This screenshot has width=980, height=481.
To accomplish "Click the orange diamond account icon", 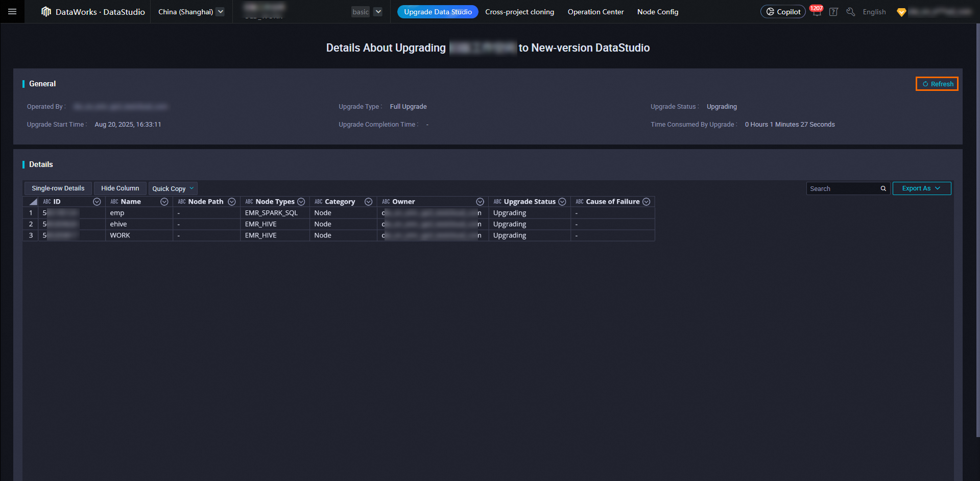I will (901, 12).
